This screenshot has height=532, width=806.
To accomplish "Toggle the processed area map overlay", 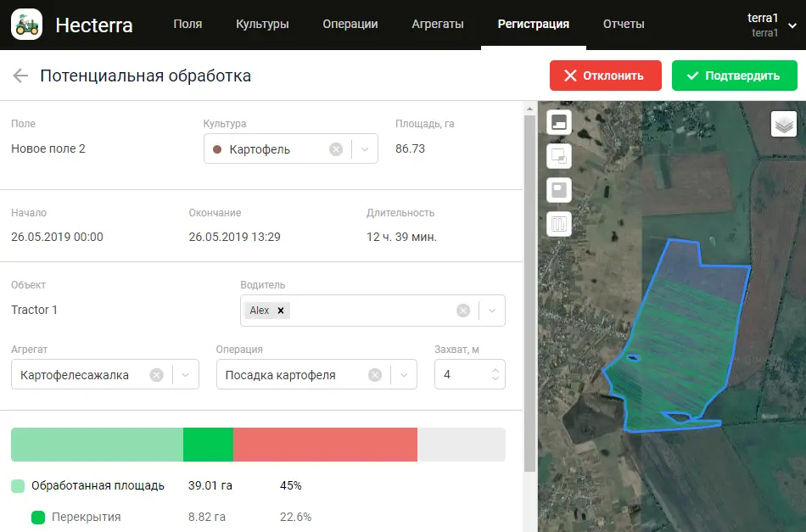I will point(559,122).
